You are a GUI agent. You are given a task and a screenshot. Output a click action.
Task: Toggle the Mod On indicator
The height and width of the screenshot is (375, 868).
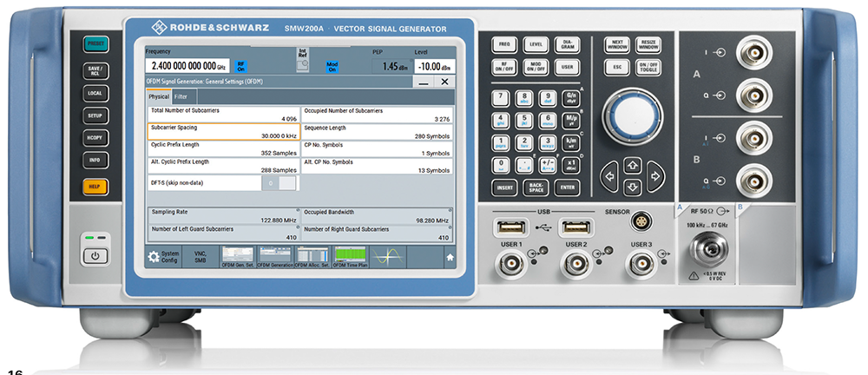coord(332,66)
